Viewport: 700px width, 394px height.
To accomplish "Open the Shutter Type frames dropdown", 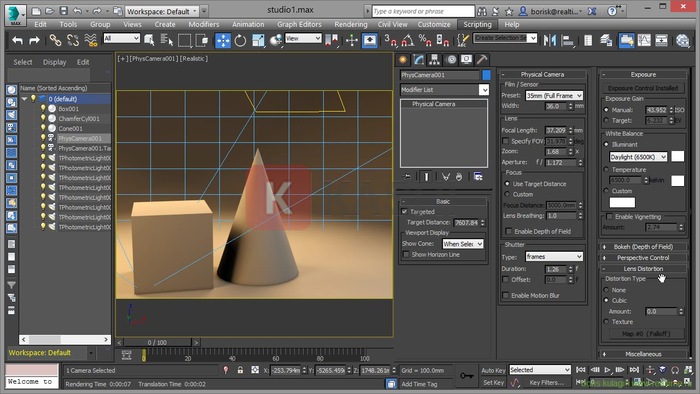I will [554, 257].
